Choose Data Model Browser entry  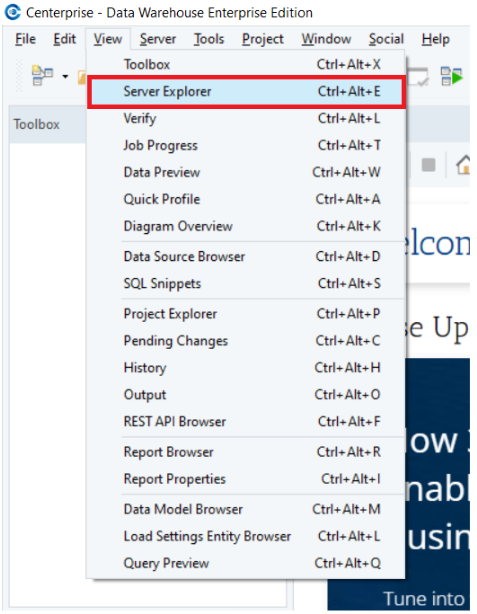pos(246,509)
